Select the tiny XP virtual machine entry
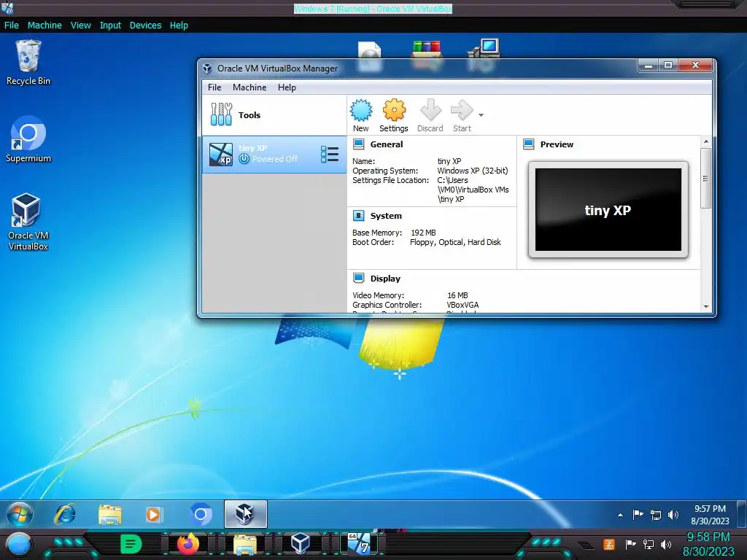Viewport: 747px width, 560px height. coord(274,155)
